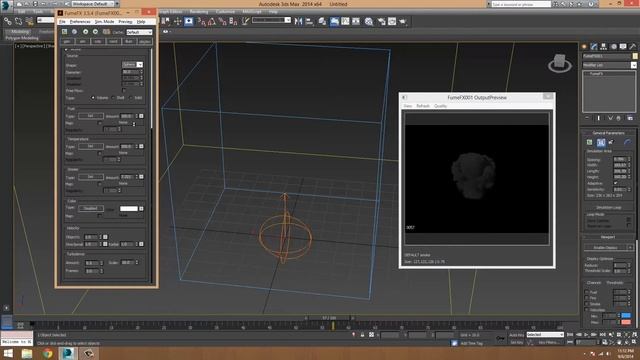Toggle the Fuel channel checkbox in Viewport rollout
This screenshot has width=640, height=360.
tap(587, 292)
